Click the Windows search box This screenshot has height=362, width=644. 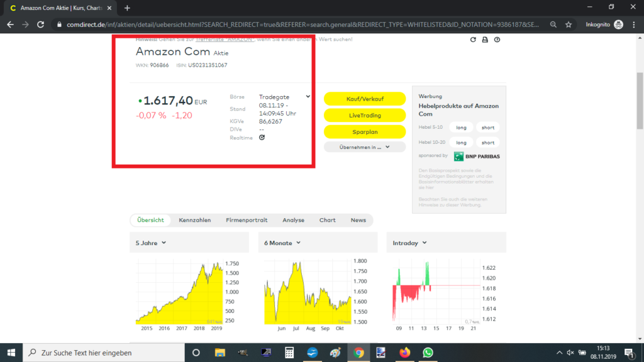[x=104, y=353]
